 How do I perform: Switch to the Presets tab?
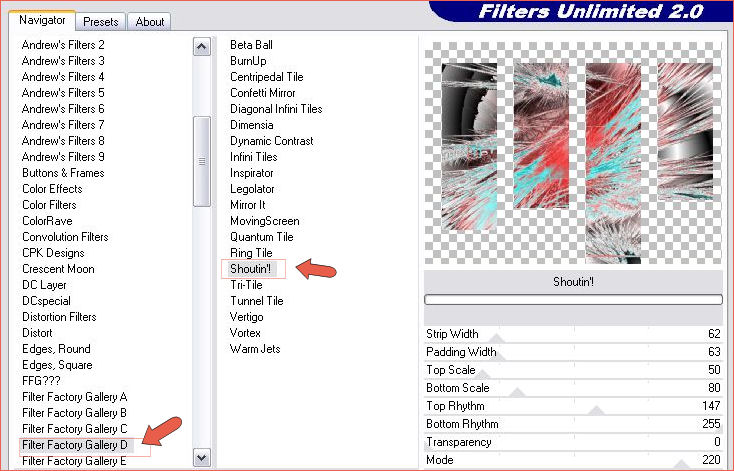(101, 21)
